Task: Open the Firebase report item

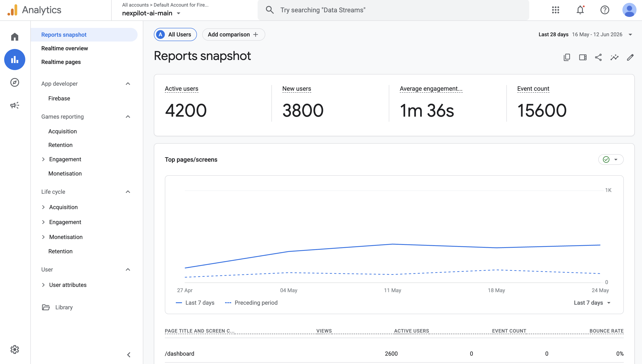Action: point(59,98)
